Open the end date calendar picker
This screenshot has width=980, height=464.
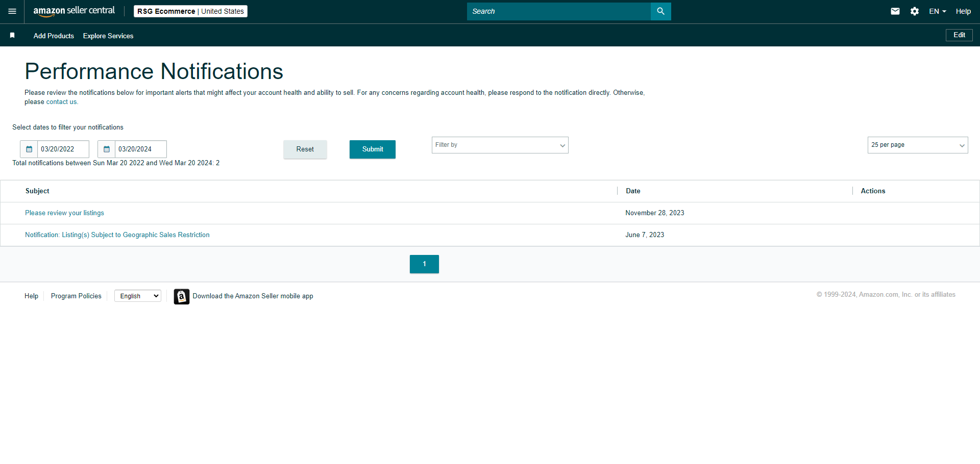[107, 149]
